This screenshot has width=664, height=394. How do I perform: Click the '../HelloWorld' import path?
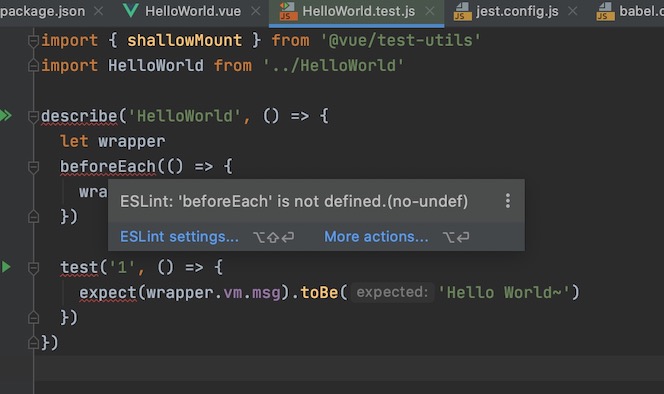(x=333, y=66)
